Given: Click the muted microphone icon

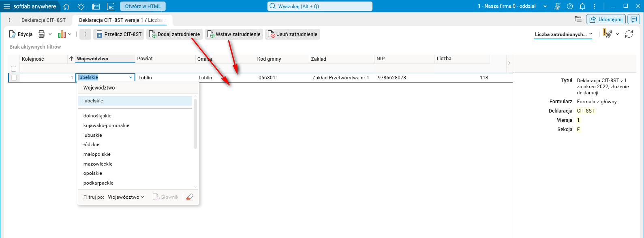Looking at the screenshot, I should (x=557, y=6).
